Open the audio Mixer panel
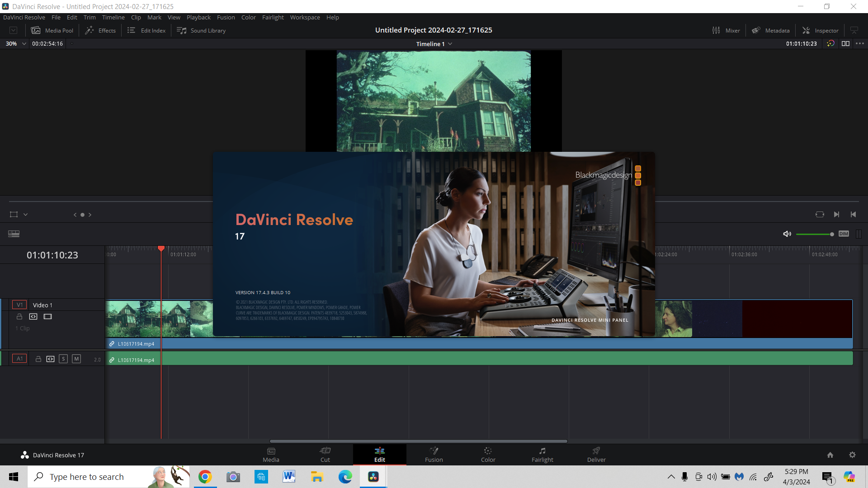Image resolution: width=868 pixels, height=488 pixels. (x=726, y=30)
